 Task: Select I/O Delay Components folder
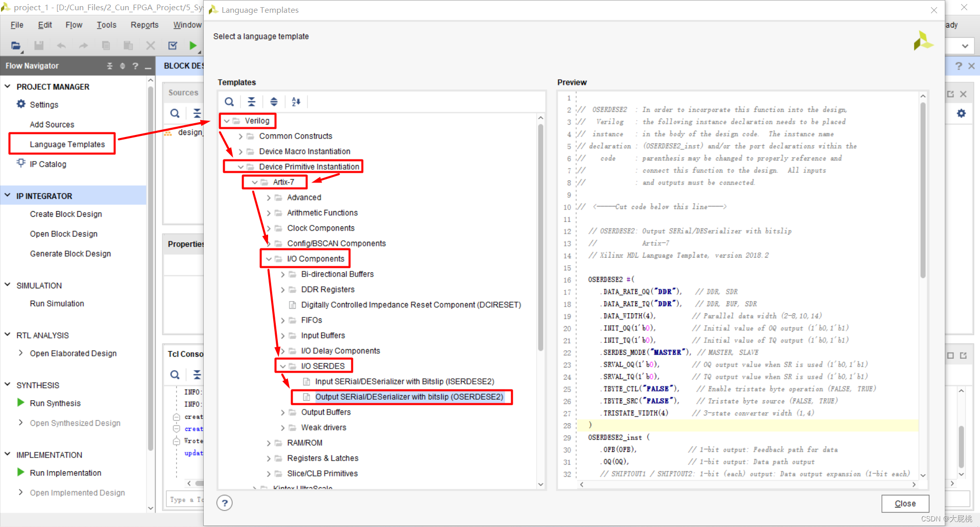340,351
